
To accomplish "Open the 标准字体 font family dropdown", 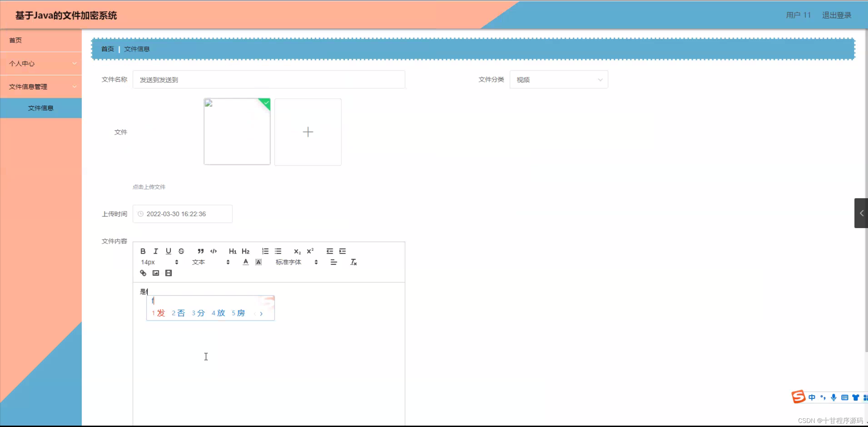I will [x=296, y=262].
